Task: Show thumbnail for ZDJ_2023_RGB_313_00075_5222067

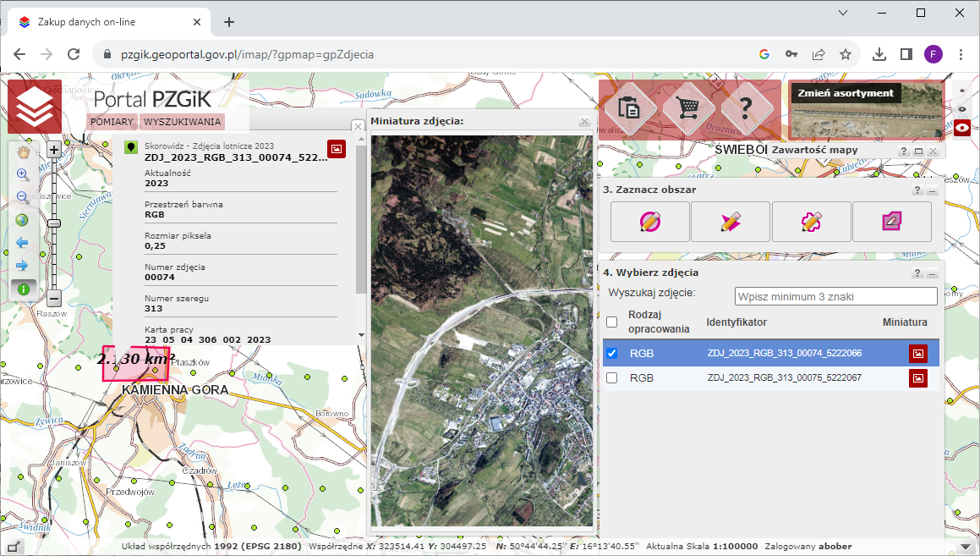Action: (917, 377)
